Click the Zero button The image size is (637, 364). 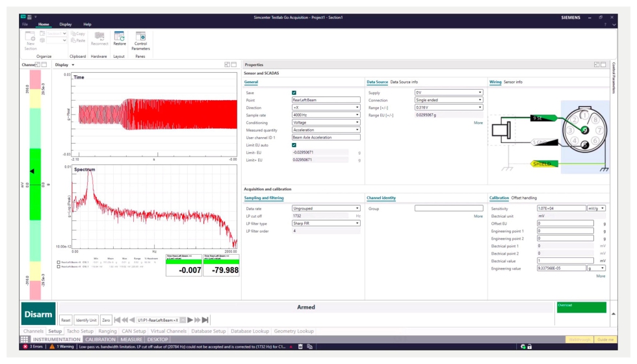coord(106,320)
